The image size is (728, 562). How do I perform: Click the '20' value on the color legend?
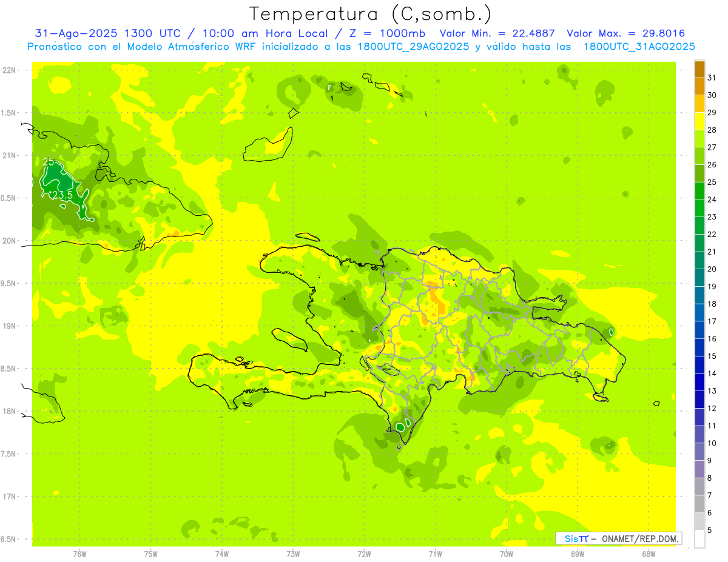click(712, 269)
